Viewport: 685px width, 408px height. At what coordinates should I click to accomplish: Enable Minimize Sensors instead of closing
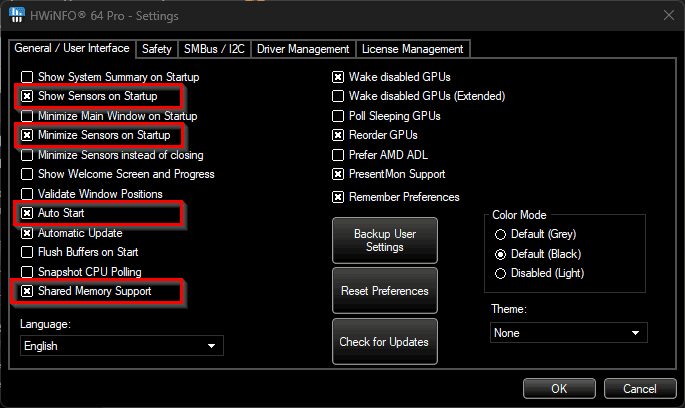(x=27, y=155)
